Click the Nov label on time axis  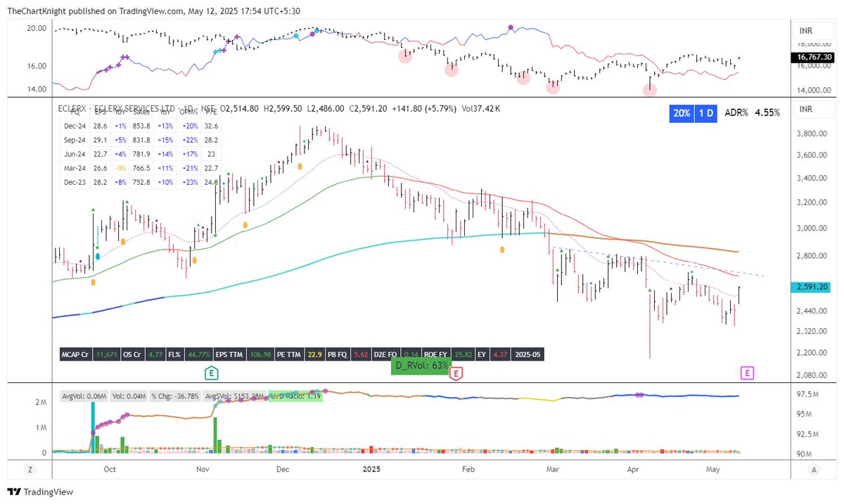pyautogui.click(x=203, y=469)
